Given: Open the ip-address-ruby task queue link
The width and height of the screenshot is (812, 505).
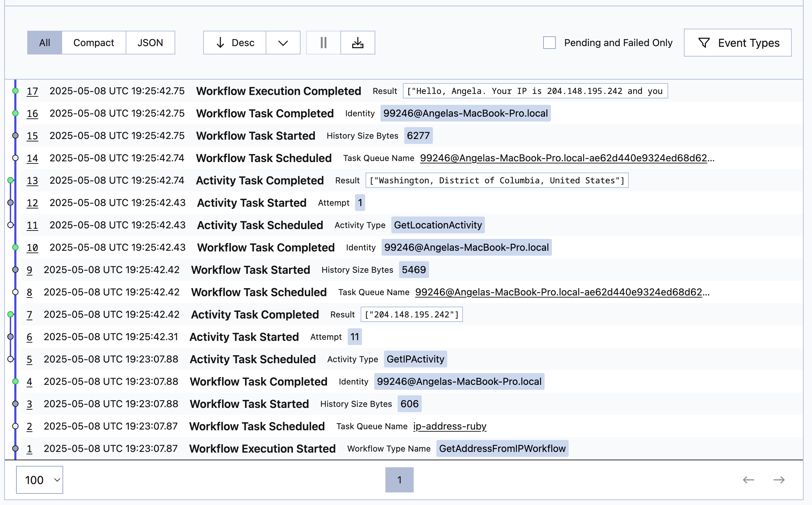Looking at the screenshot, I should click(x=449, y=426).
